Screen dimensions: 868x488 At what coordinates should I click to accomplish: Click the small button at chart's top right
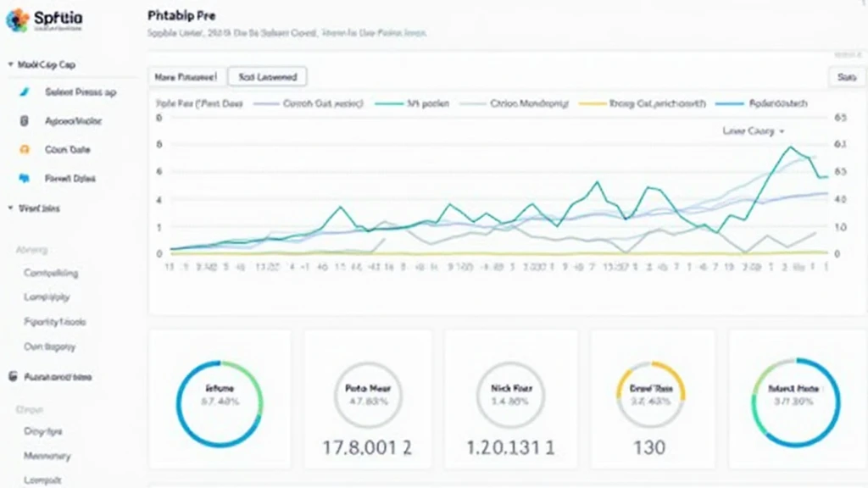[x=846, y=76]
